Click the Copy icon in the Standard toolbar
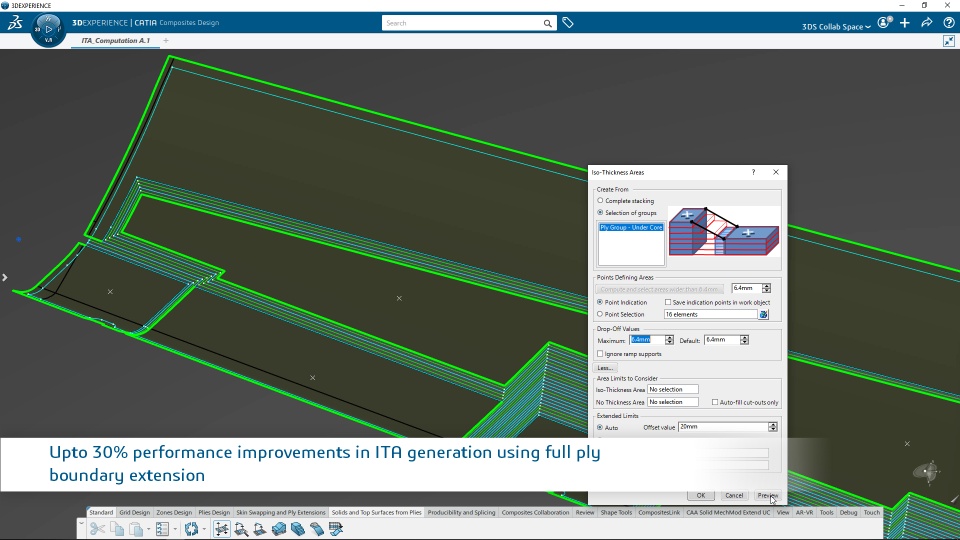960x540 pixels. click(x=117, y=529)
